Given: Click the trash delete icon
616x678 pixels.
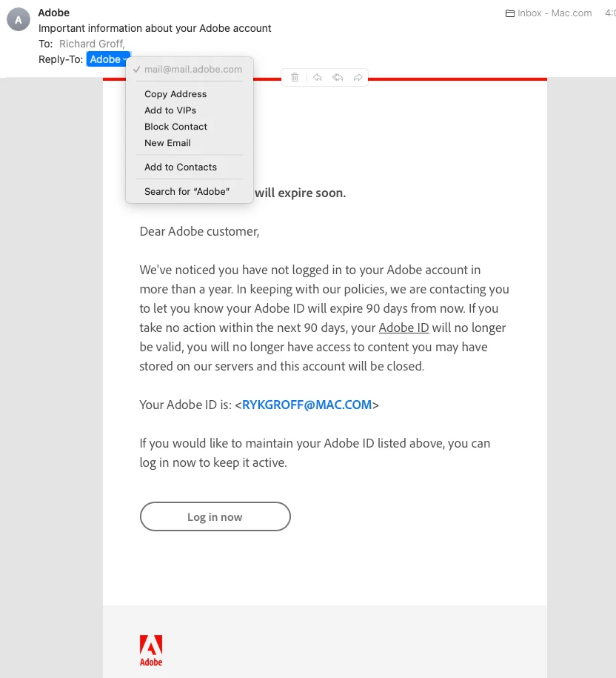Looking at the screenshot, I should 295,77.
